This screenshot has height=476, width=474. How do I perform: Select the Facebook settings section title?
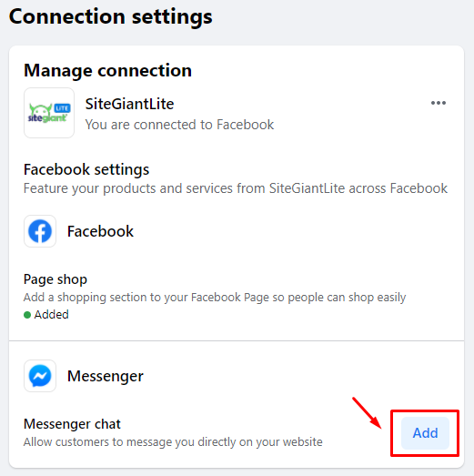point(86,169)
